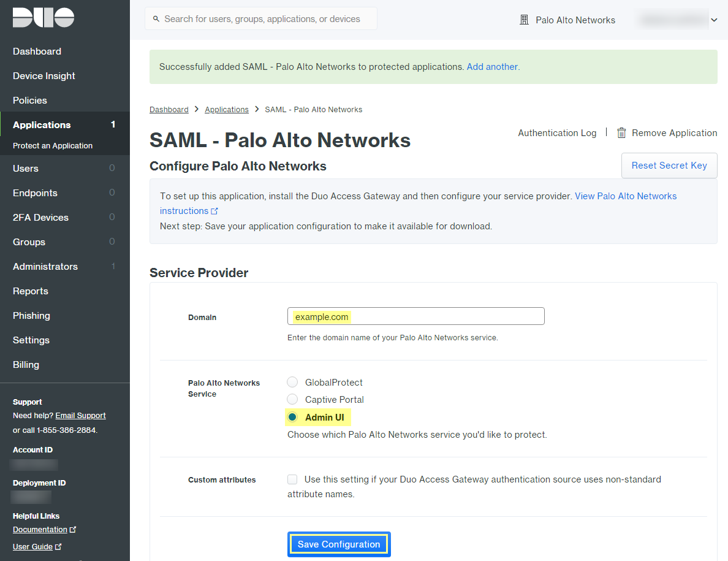Click the search magnifier icon
This screenshot has height=561, width=728.
pos(156,19)
